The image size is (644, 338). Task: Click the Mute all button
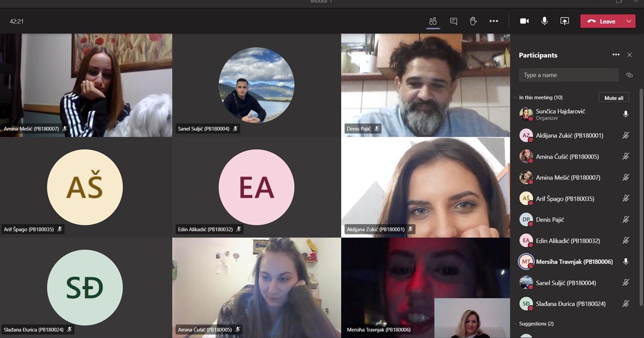pyautogui.click(x=613, y=98)
